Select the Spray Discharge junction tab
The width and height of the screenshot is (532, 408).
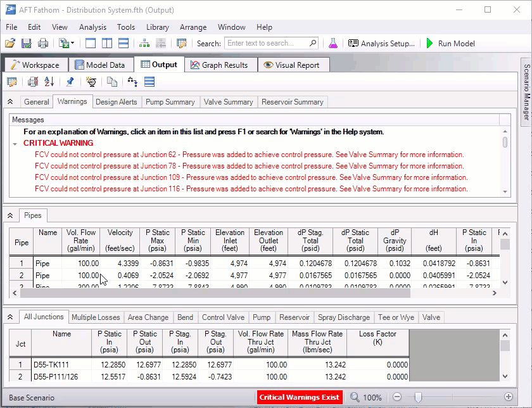(344, 317)
